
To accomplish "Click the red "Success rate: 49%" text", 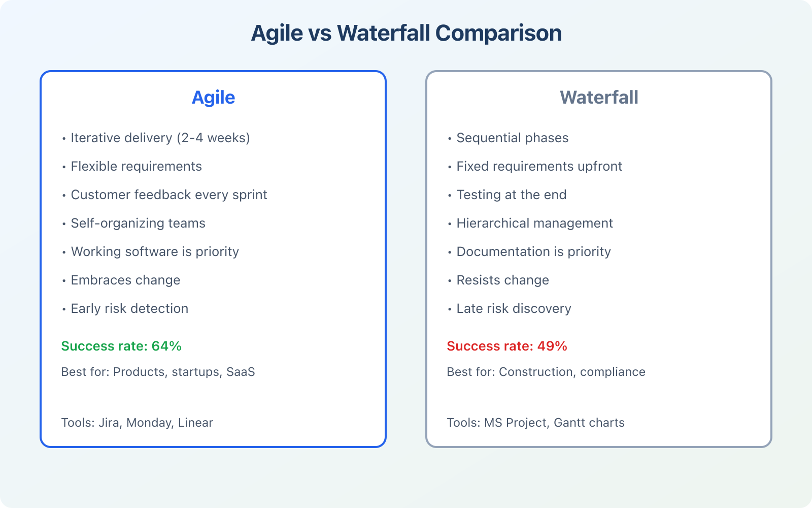I will (x=507, y=346).
